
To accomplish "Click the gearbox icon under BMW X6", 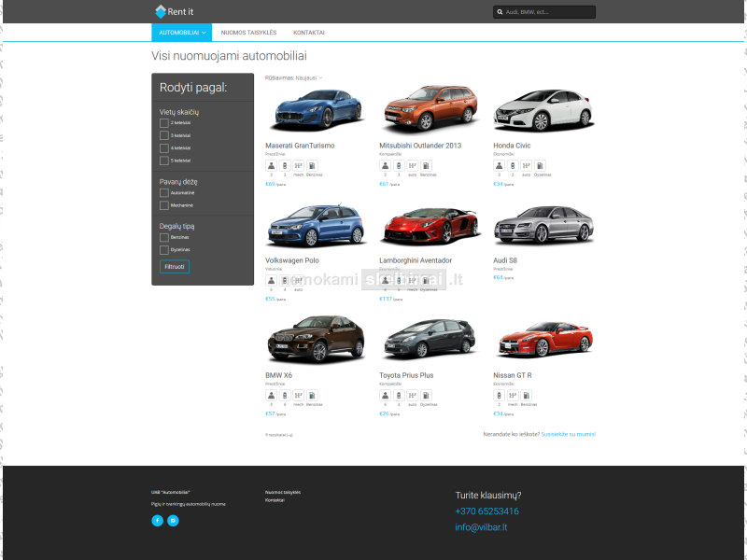I will coord(298,395).
